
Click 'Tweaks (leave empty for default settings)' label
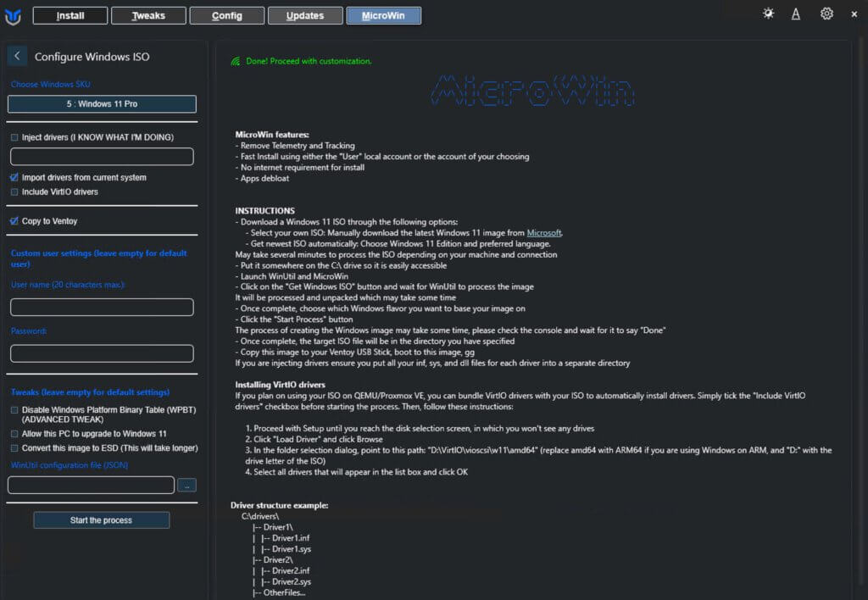[x=90, y=392]
